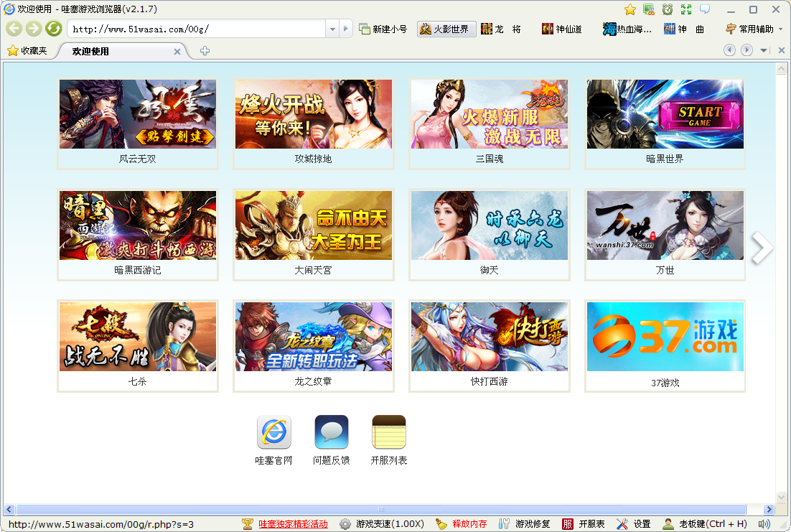Click the 哇塞独家精彩活动 link

[293, 524]
